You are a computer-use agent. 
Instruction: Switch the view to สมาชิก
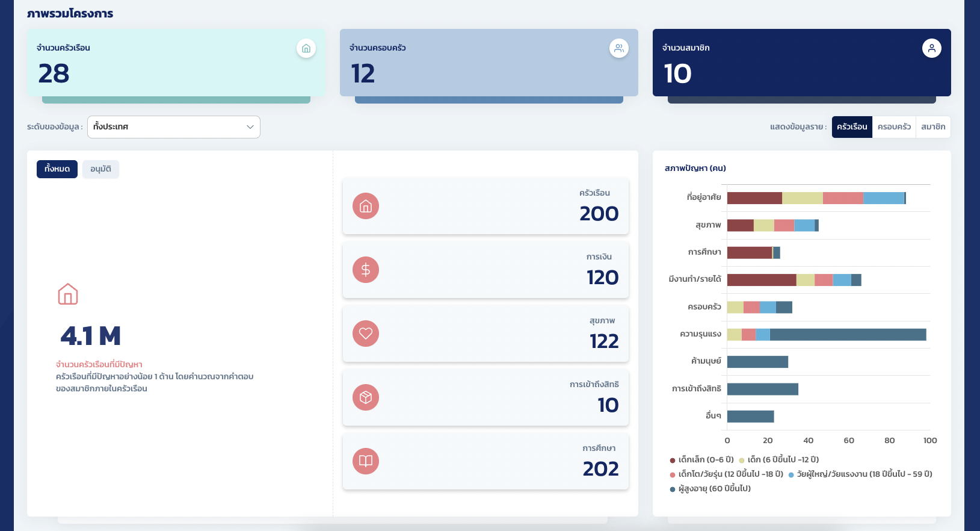933,127
